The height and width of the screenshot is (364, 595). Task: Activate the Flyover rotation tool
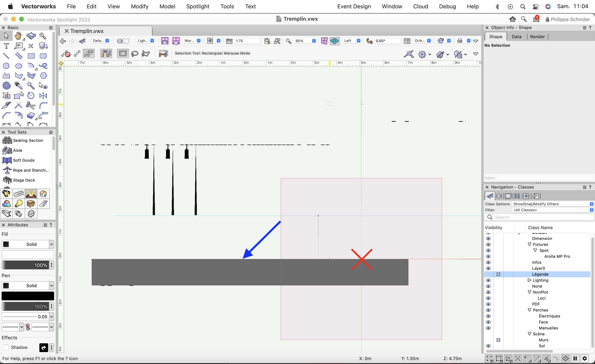pyautogui.click(x=31, y=36)
